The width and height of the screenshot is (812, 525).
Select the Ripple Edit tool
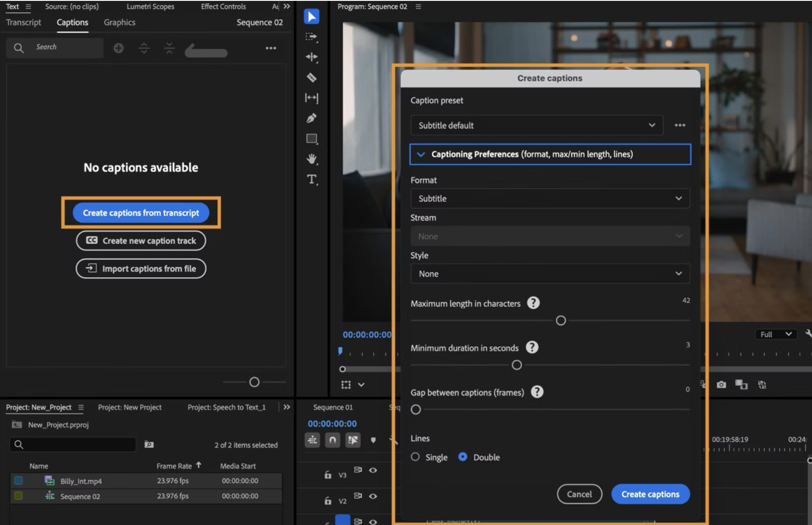(311, 57)
